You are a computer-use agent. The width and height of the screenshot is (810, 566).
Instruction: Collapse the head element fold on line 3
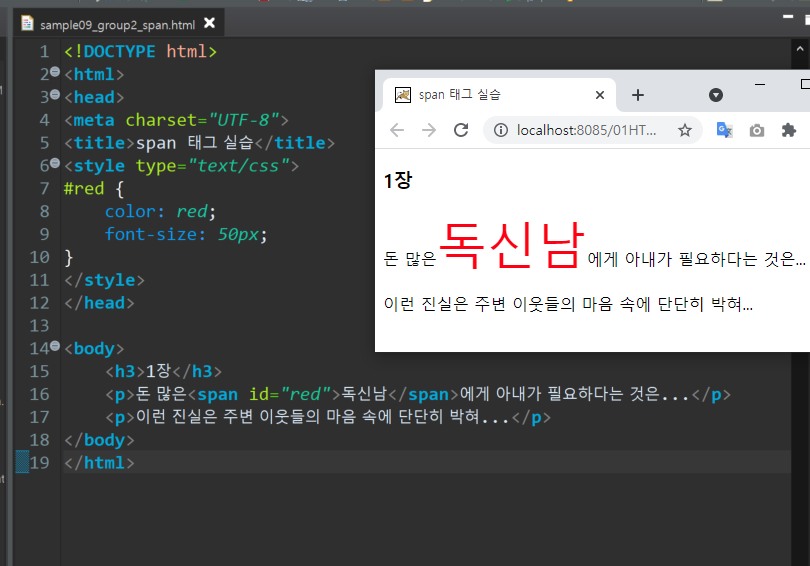pos(55,96)
